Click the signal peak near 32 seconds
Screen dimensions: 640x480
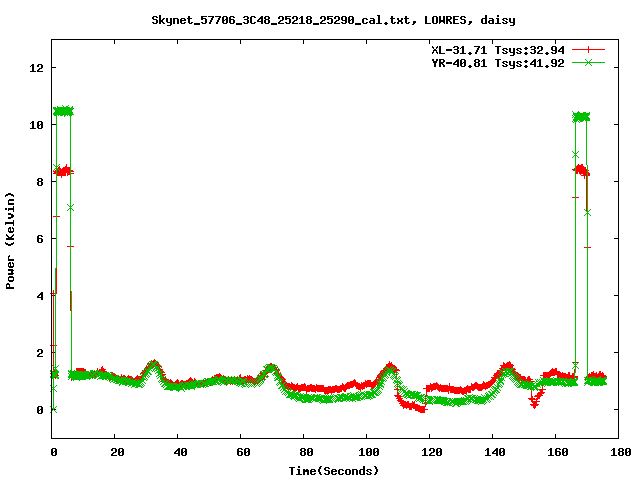tap(153, 364)
